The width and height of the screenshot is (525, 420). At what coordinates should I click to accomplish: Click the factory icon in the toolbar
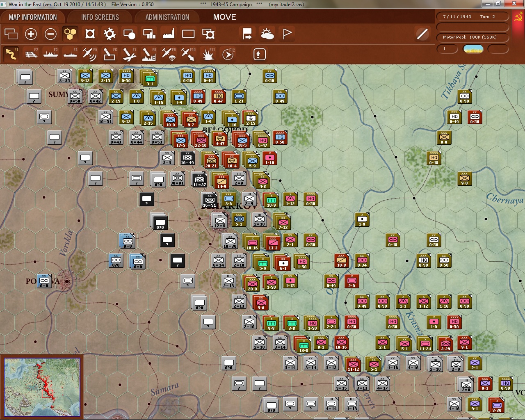pyautogui.click(x=169, y=34)
